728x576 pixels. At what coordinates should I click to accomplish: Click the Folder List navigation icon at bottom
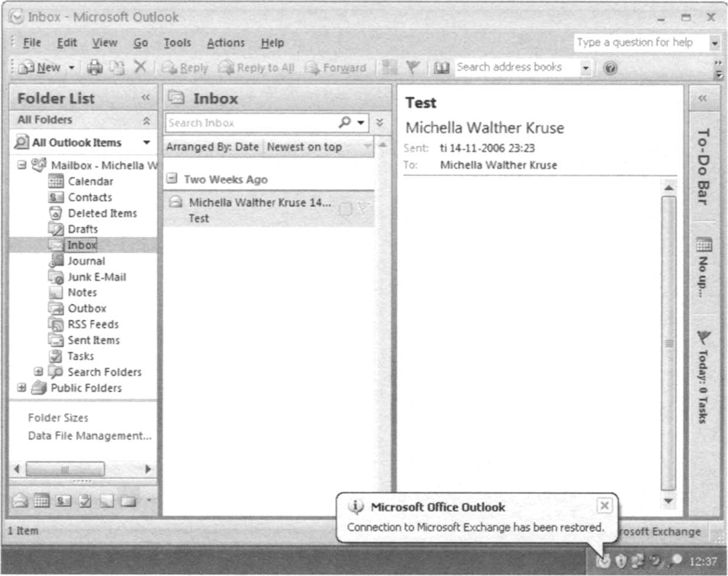coord(128,501)
